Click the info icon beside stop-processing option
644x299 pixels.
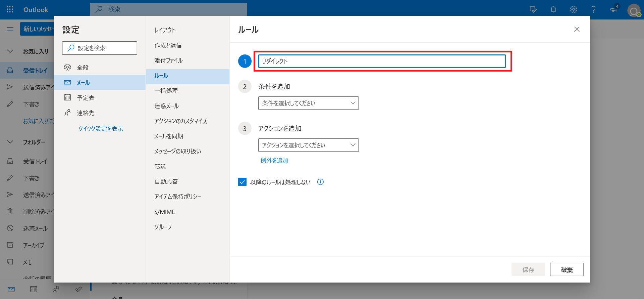(320, 182)
